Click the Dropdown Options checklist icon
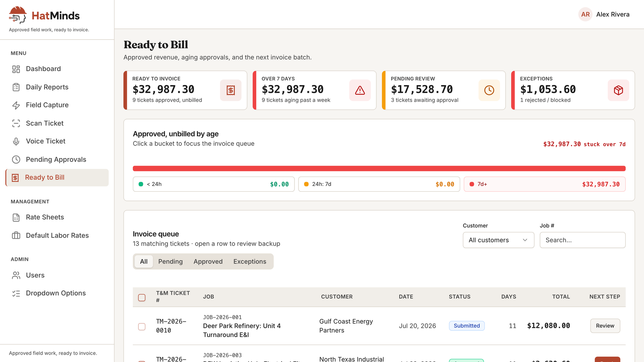644x362 pixels. [x=16, y=293]
